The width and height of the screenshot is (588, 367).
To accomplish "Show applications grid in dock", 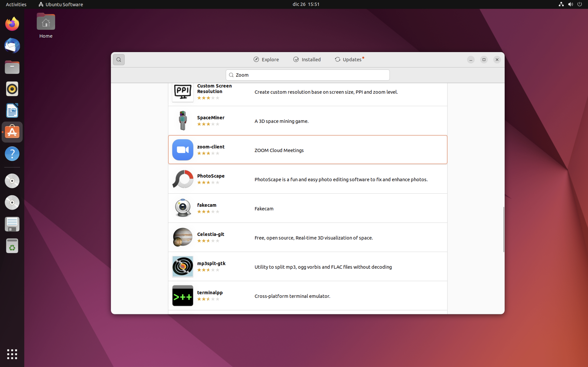I will pos(12,354).
